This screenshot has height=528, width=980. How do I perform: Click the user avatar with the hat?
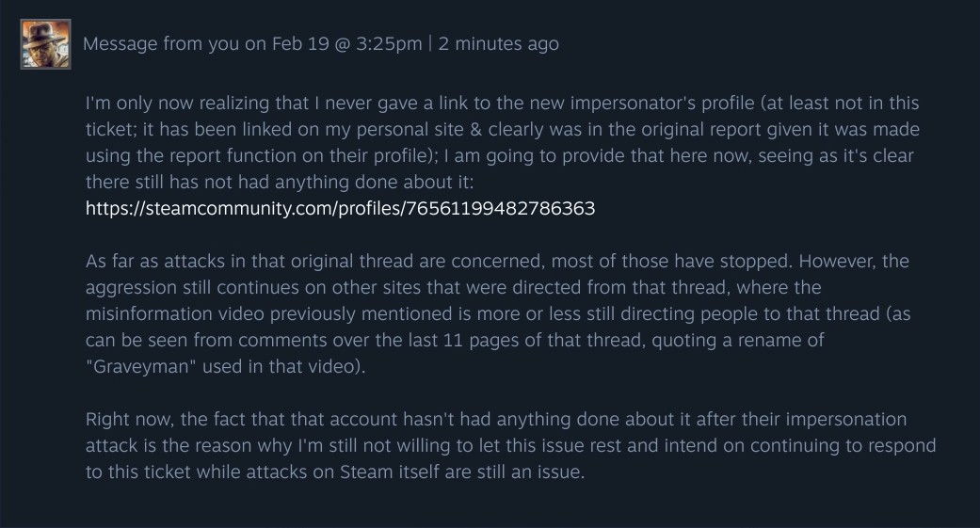pyautogui.click(x=45, y=44)
